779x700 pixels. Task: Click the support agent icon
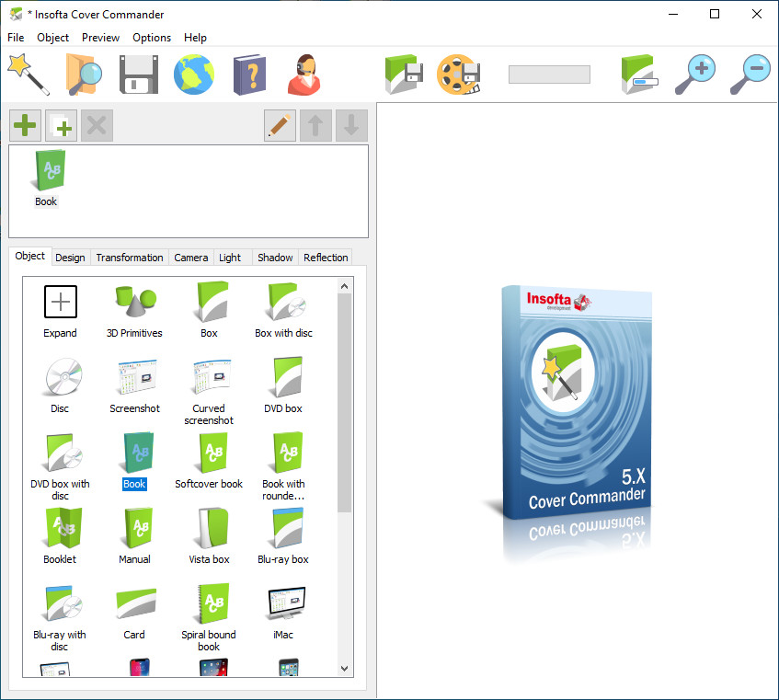click(x=304, y=75)
